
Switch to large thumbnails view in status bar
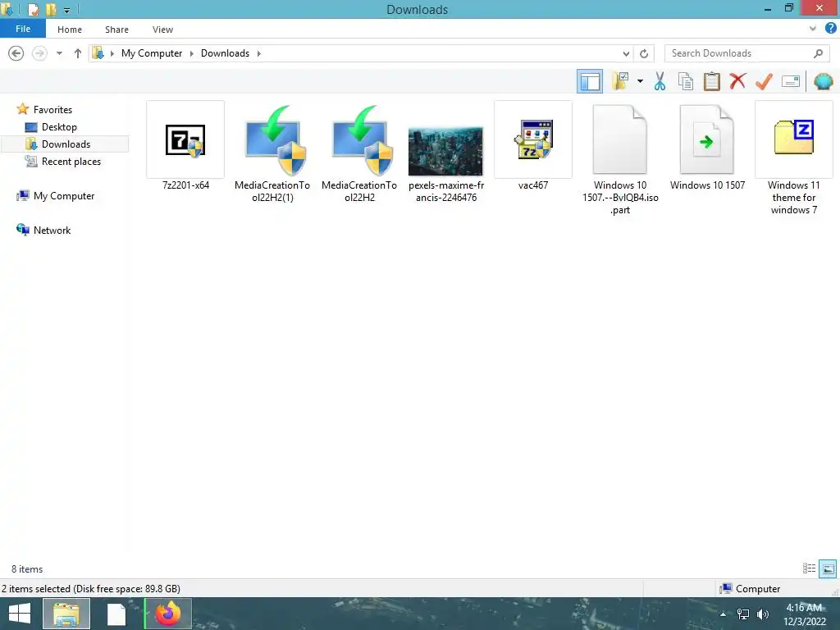[828, 568]
